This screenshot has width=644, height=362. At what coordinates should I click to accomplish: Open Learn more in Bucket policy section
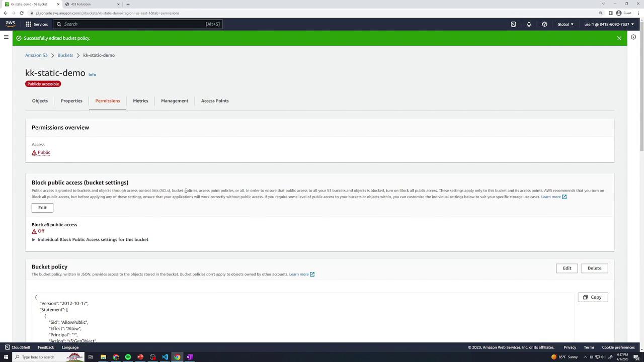tap(302, 275)
